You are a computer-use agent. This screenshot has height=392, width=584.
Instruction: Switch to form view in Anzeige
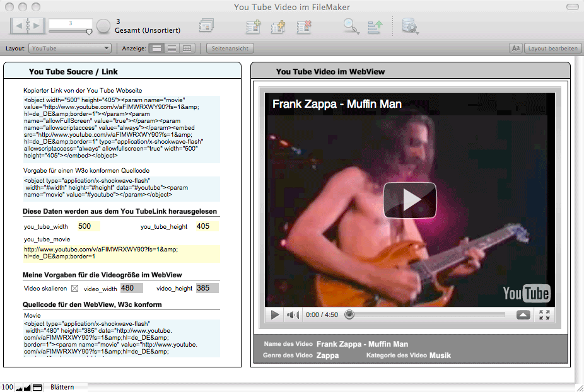(x=157, y=48)
